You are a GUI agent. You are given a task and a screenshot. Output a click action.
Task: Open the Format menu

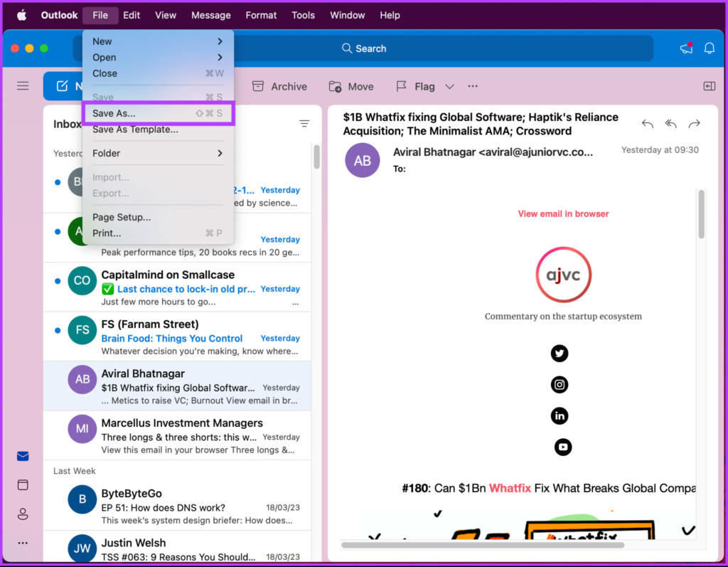point(261,16)
